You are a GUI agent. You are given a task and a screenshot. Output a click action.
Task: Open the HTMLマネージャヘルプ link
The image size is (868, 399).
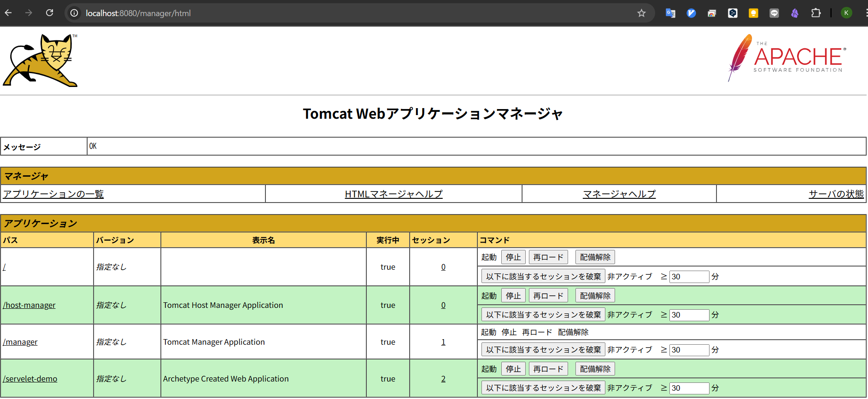393,194
